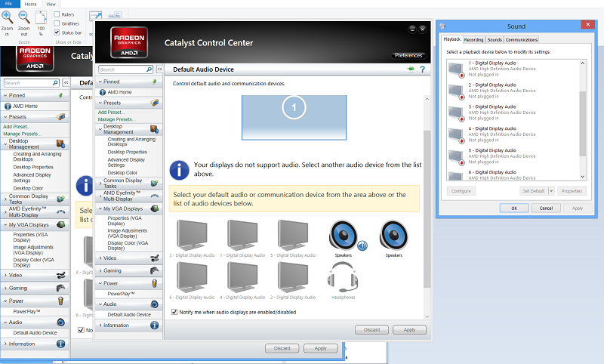This screenshot has height=364, width=604.
Task: Click Cancel in the Sound dialog
Action: [x=546, y=208]
